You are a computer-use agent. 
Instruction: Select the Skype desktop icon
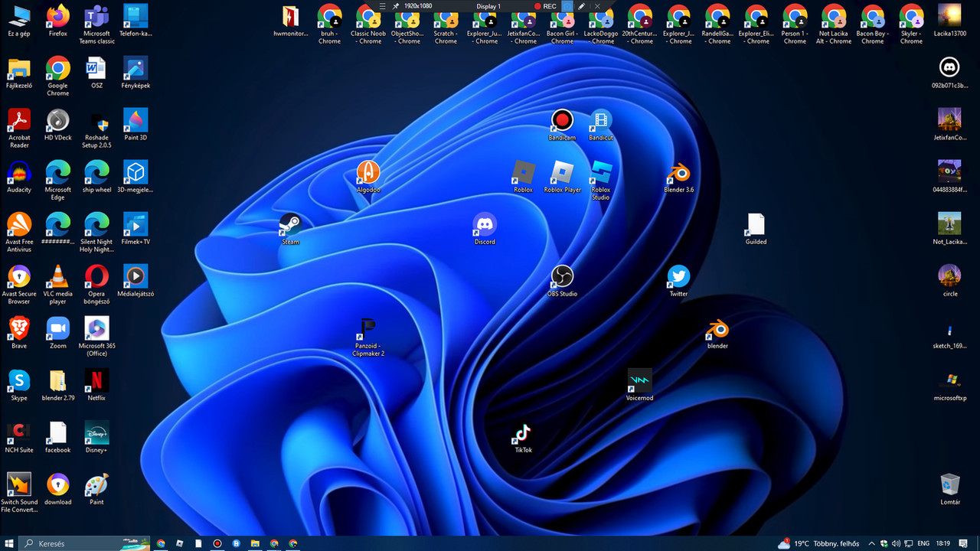(19, 385)
